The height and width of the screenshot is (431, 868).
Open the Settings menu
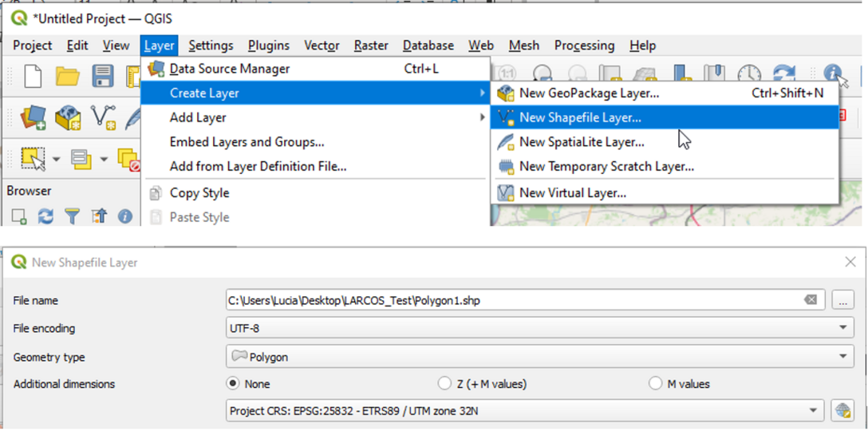211,45
